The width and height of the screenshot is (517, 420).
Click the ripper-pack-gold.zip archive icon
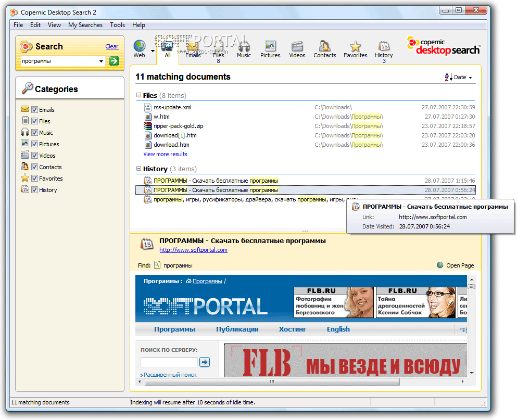(x=148, y=126)
